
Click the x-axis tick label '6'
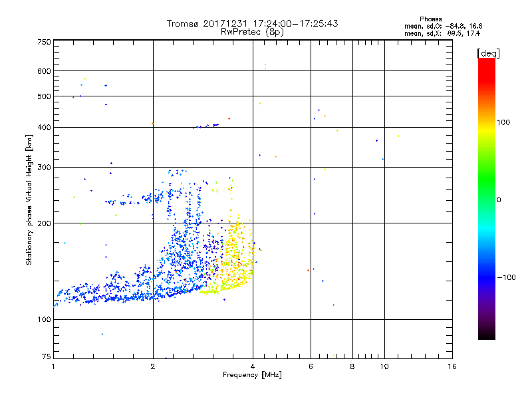point(311,366)
